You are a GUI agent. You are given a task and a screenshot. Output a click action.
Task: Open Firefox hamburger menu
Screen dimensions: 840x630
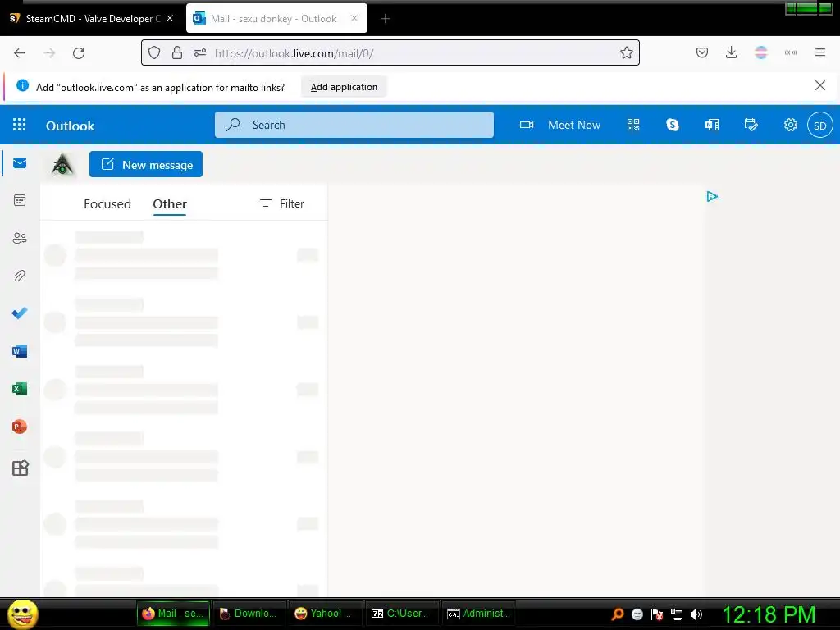click(820, 52)
